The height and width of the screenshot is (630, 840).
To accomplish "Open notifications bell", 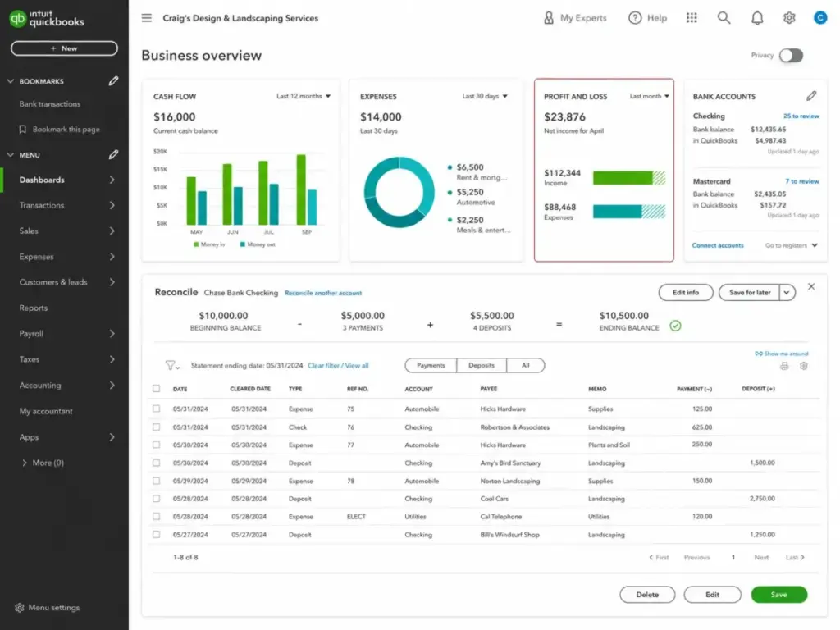I will tap(757, 18).
